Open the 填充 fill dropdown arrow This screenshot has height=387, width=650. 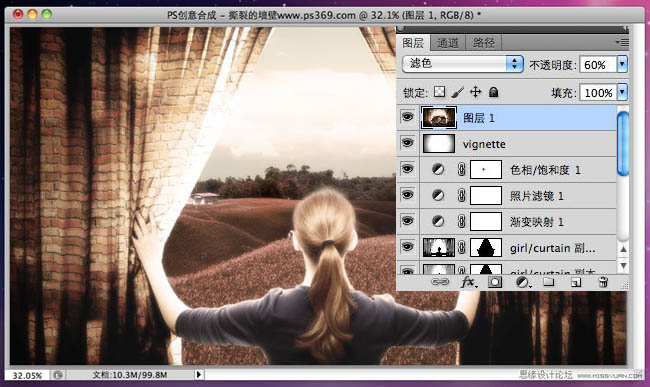coord(622,92)
